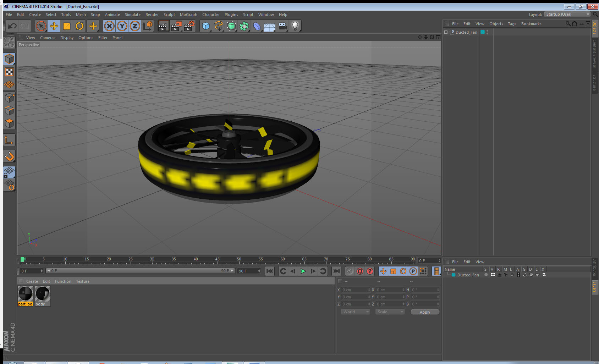Render active view clapperboard icon
This screenshot has height=364, width=599.
tap(163, 26)
